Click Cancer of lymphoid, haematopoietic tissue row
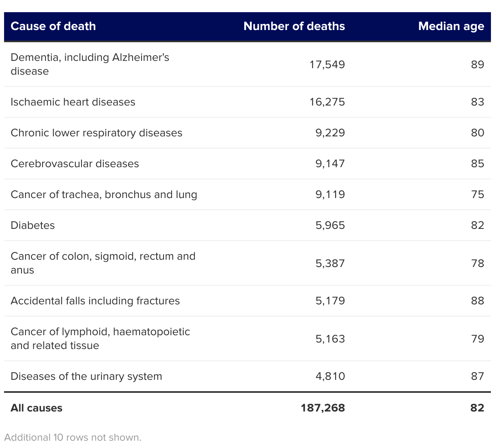This screenshot has height=448, width=495. tap(100, 338)
